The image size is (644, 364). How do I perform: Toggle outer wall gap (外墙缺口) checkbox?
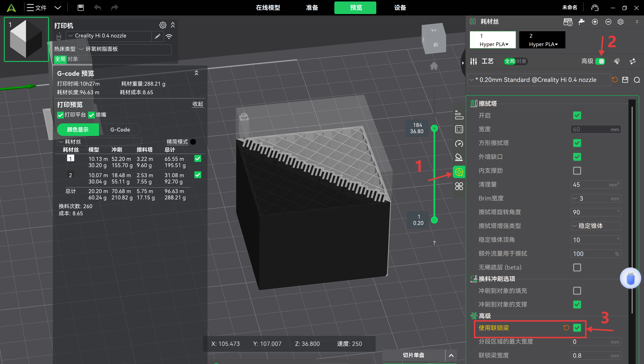point(577,157)
